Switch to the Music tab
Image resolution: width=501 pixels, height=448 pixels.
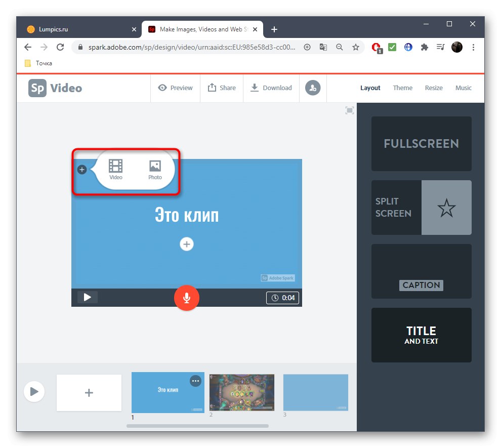click(463, 88)
